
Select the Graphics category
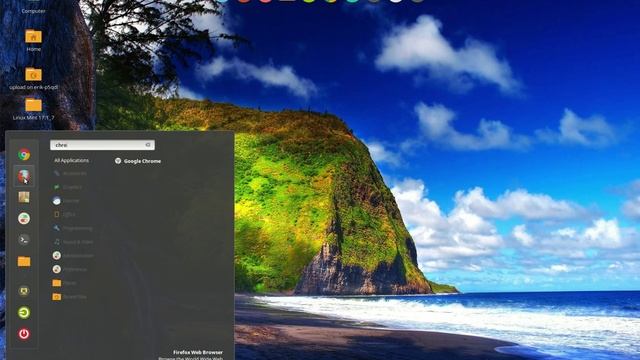67,187
